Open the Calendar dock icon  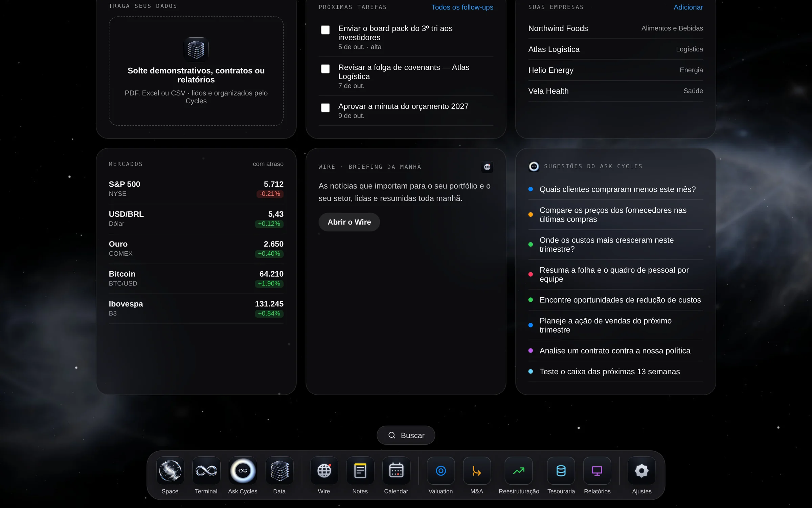[396, 470]
